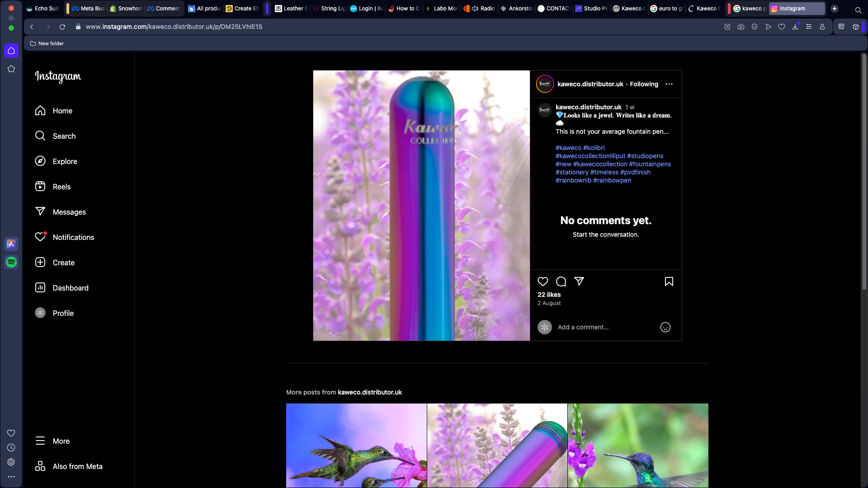Open the angled pen cap thumbnail
This screenshot has height=488, width=868.
pyautogui.click(x=497, y=446)
